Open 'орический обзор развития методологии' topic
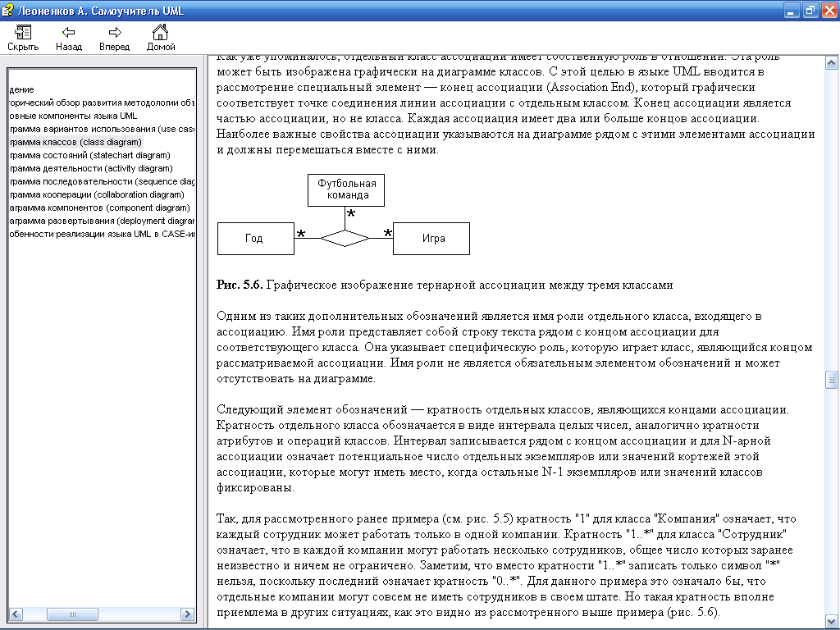Screen dimensions: 840x630 pos(102,103)
